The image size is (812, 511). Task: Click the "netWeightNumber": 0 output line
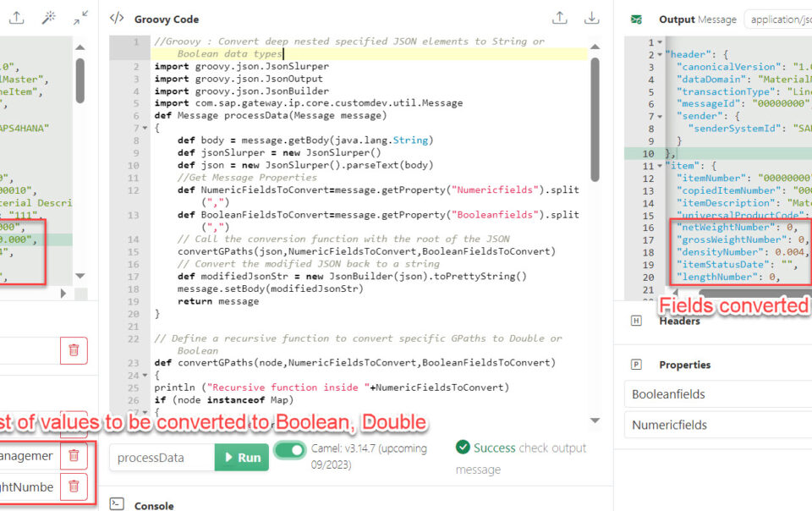point(737,227)
